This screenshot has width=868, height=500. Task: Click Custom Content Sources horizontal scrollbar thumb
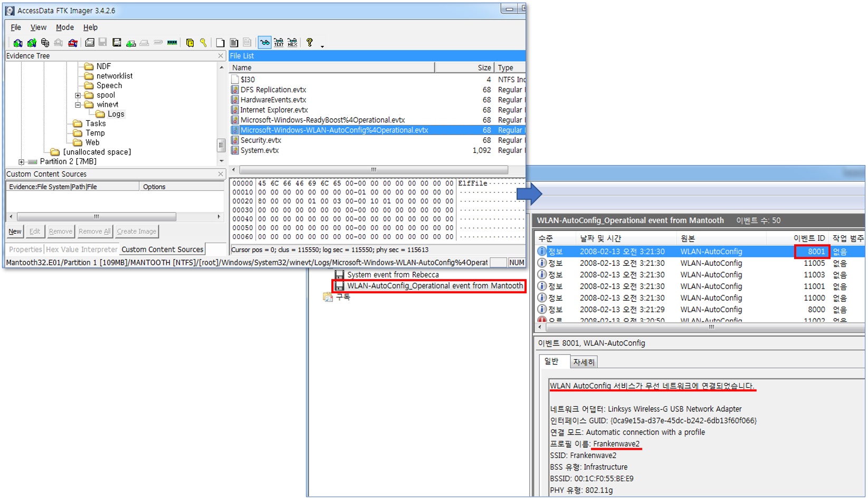point(97,217)
